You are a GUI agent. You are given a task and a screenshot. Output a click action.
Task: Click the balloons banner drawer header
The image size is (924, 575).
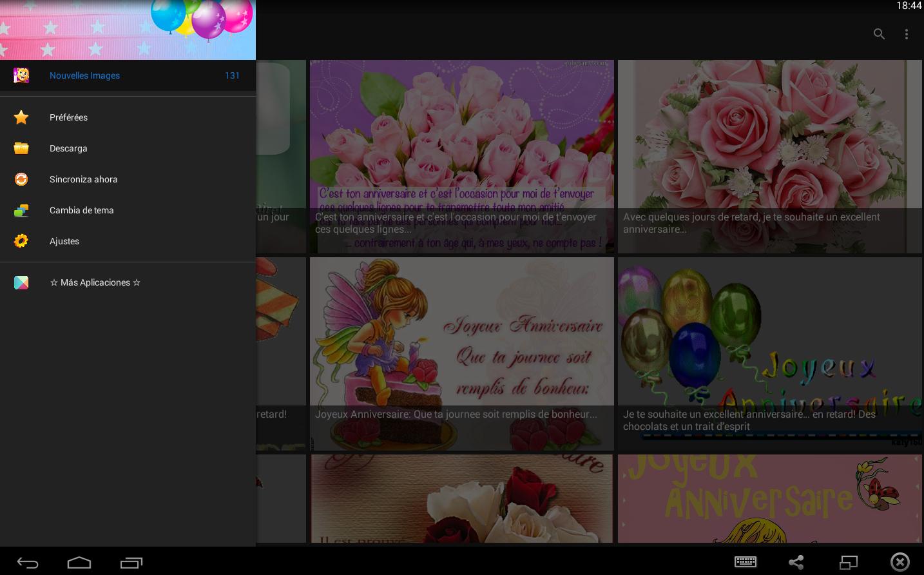(128, 30)
